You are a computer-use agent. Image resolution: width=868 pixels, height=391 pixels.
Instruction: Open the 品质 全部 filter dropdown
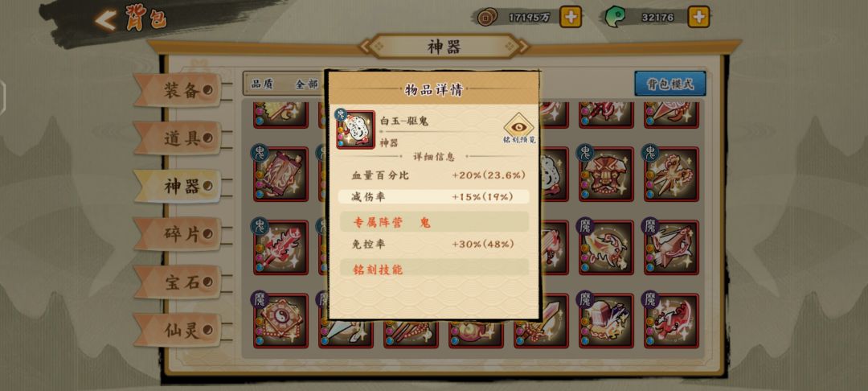[x=285, y=84]
